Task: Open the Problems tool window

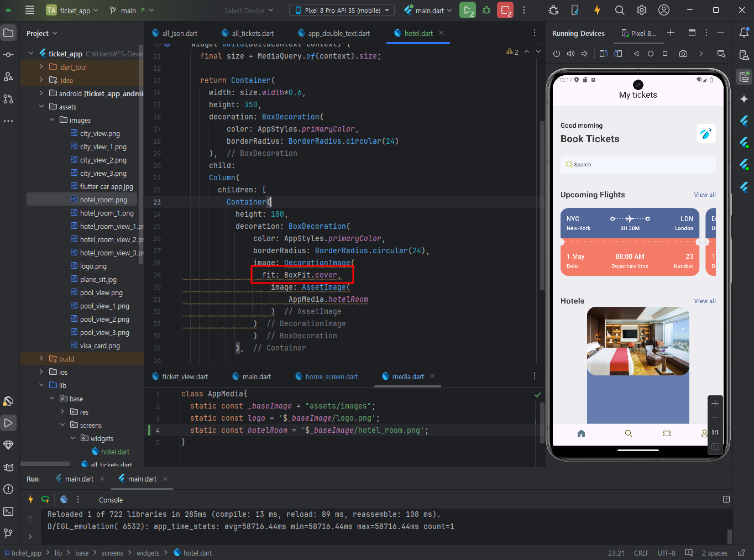Action: tap(8, 489)
